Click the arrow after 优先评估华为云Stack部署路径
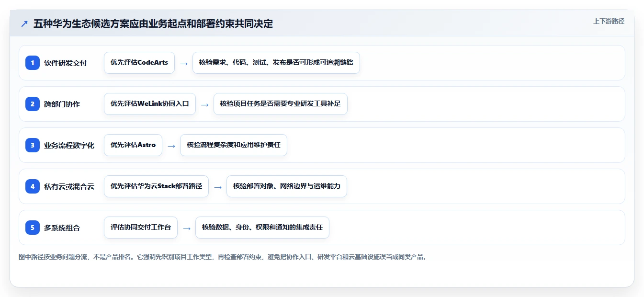 [x=218, y=187]
